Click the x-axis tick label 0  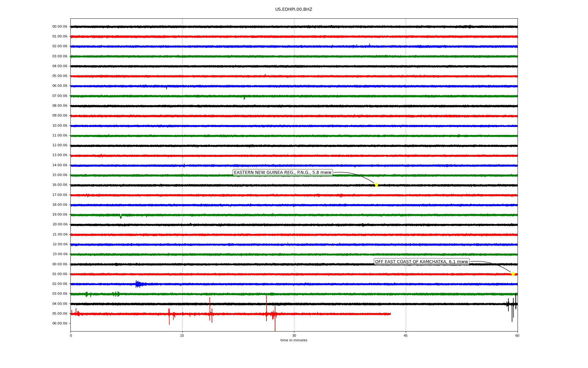pos(71,335)
